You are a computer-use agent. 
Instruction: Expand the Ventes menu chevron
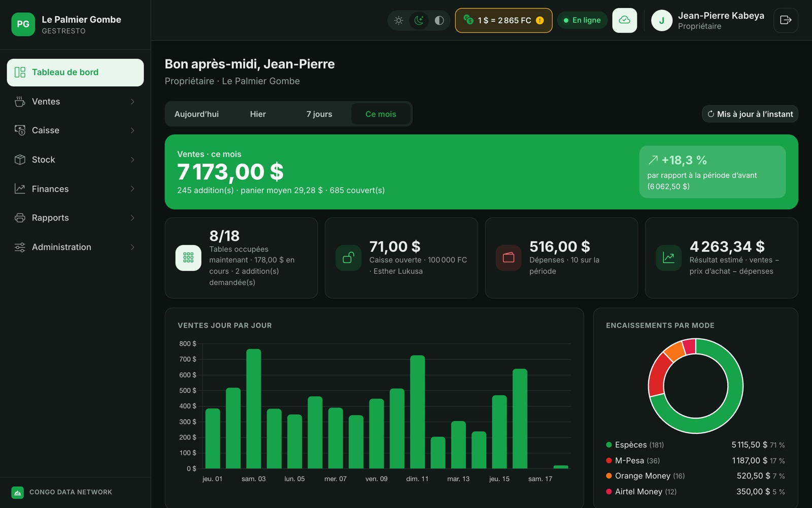coord(132,102)
